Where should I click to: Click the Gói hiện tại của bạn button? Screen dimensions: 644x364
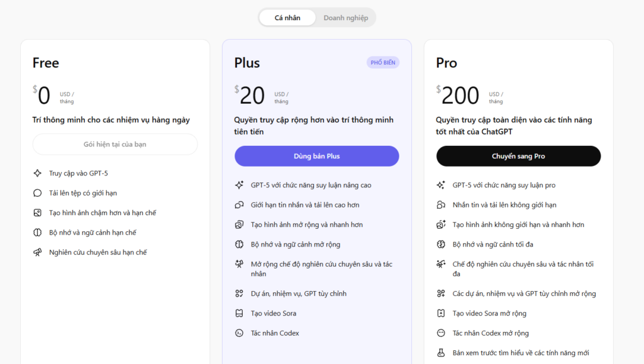click(115, 144)
